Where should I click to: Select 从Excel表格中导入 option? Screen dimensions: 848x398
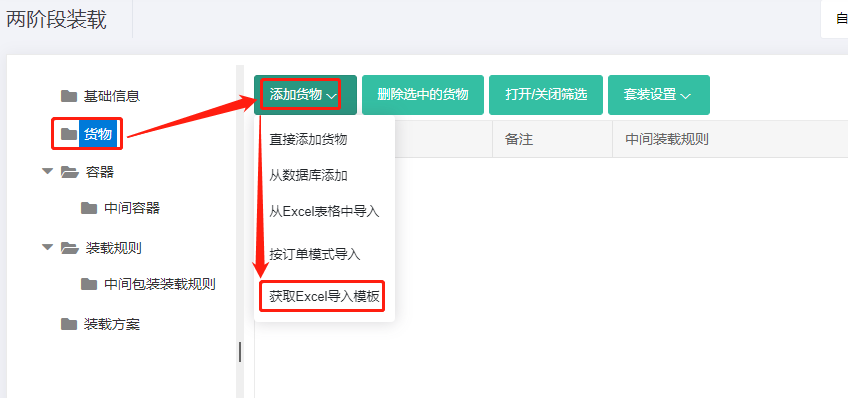(x=324, y=211)
